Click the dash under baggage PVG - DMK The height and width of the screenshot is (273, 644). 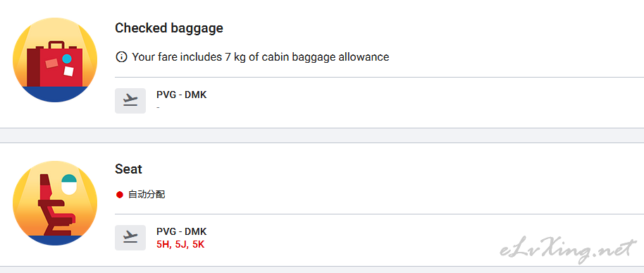point(158,108)
